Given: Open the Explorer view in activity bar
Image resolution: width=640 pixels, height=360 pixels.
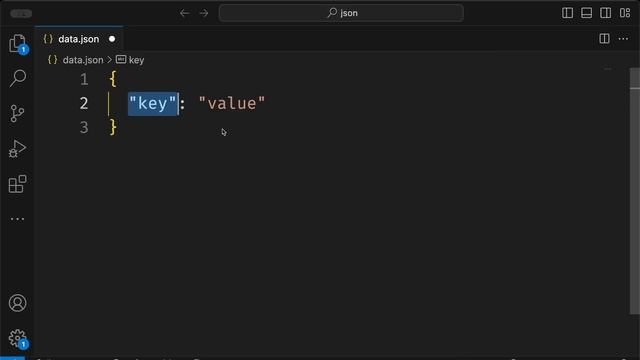Looking at the screenshot, I should pos(18,43).
